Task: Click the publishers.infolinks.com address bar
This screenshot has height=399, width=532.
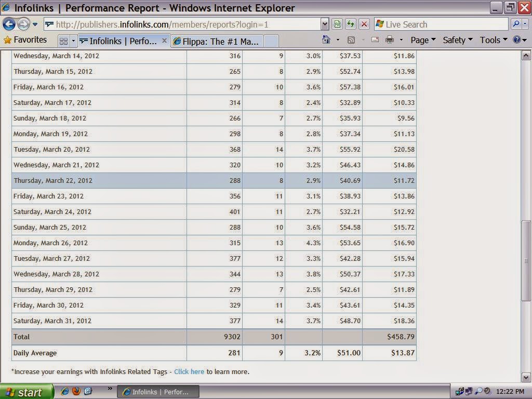Action: (x=182, y=24)
